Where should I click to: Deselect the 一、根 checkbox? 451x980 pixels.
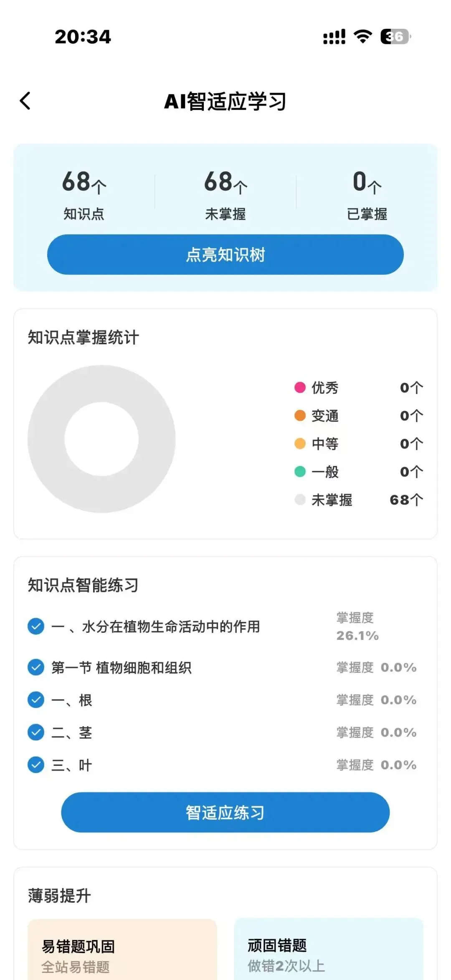(x=36, y=700)
